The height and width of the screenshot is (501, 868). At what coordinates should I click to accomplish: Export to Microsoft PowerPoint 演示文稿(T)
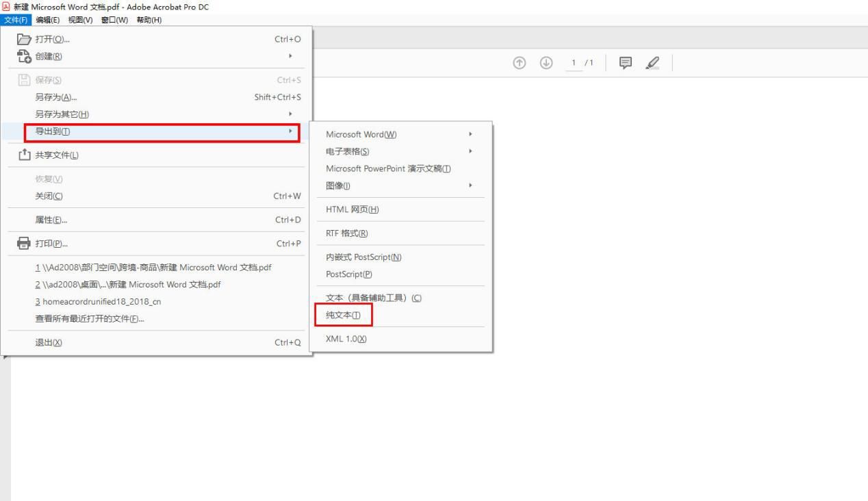(x=401, y=168)
